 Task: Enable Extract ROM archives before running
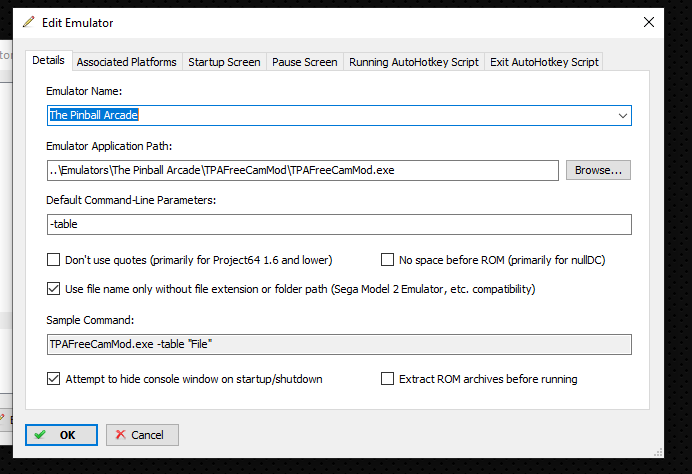[387, 379]
